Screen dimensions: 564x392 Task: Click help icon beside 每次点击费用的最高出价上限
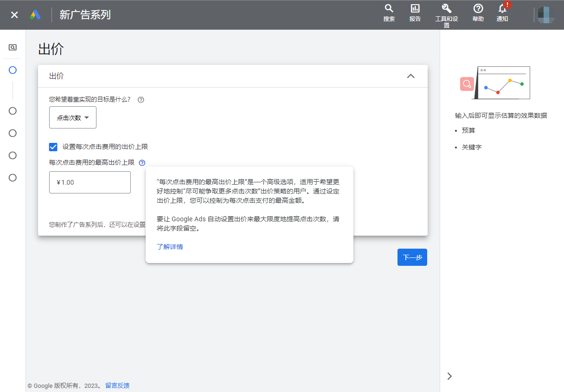142,163
